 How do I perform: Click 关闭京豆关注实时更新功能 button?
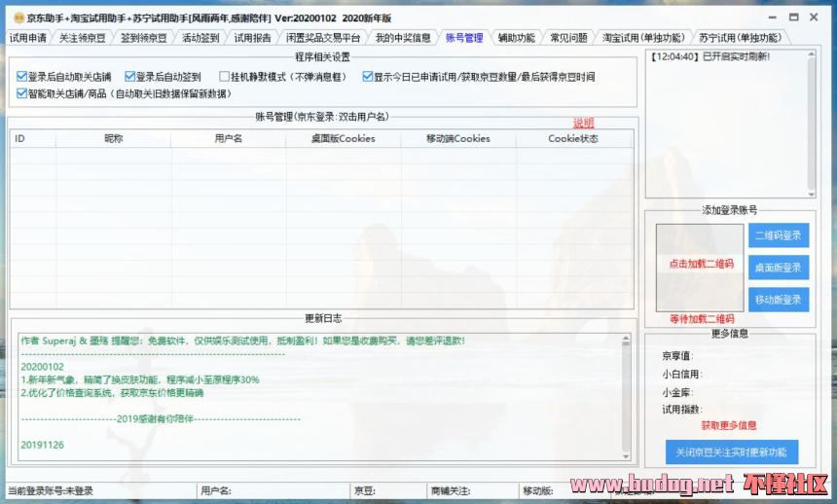point(731,452)
